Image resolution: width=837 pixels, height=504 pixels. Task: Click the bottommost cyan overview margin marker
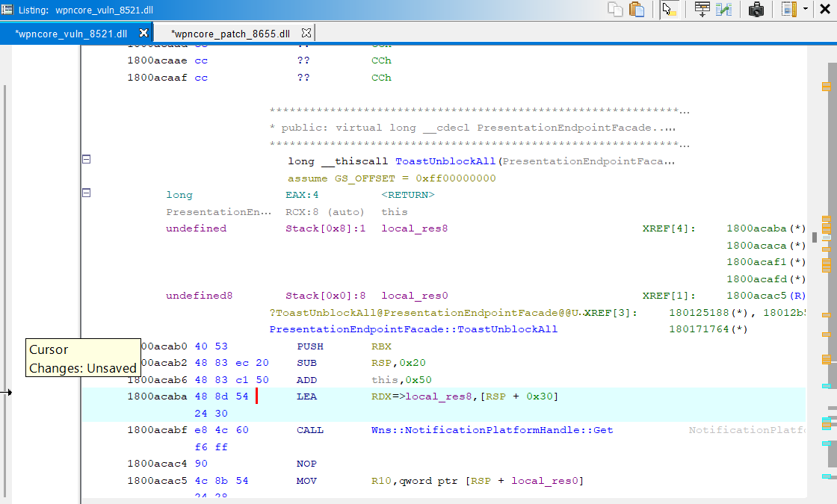827,476
